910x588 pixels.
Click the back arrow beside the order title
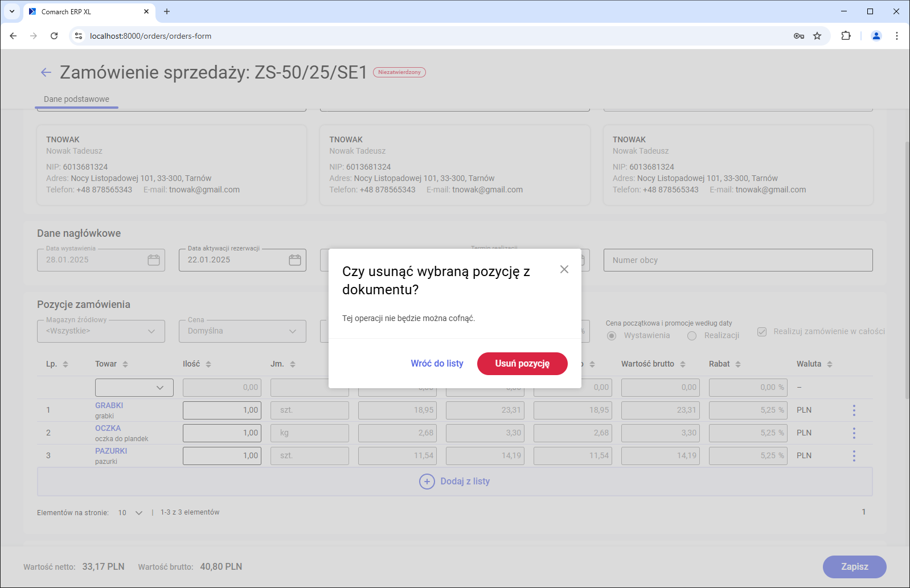pyautogui.click(x=46, y=72)
